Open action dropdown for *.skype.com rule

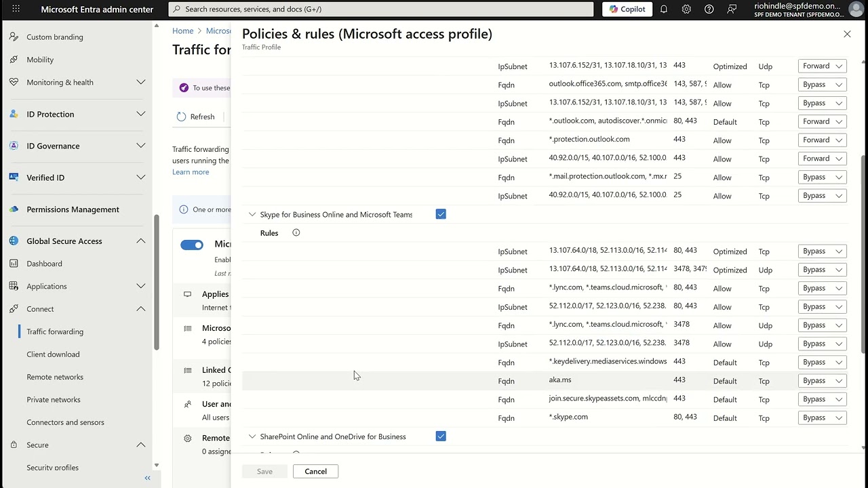click(823, 418)
